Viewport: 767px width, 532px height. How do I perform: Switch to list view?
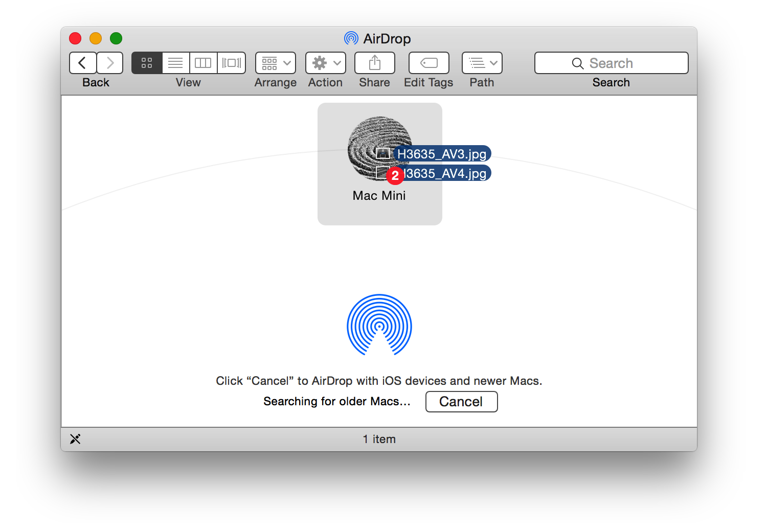pyautogui.click(x=175, y=63)
